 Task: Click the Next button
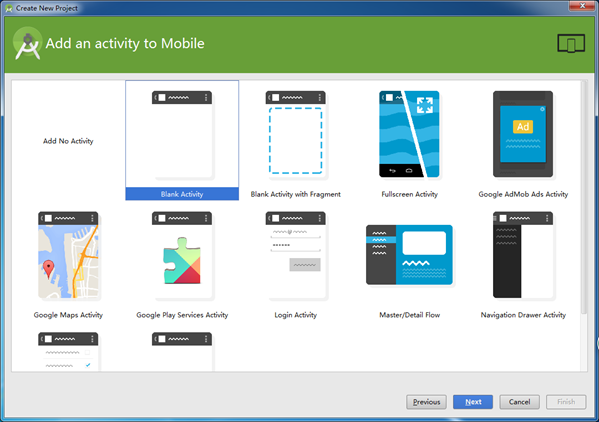473,402
